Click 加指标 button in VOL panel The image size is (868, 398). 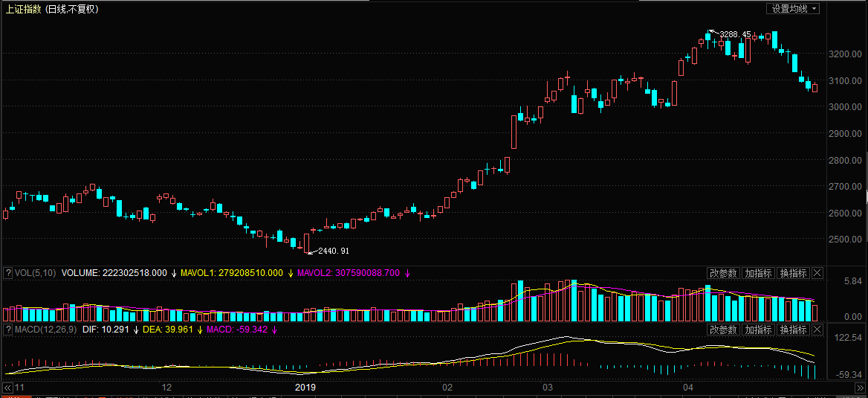coord(759,273)
